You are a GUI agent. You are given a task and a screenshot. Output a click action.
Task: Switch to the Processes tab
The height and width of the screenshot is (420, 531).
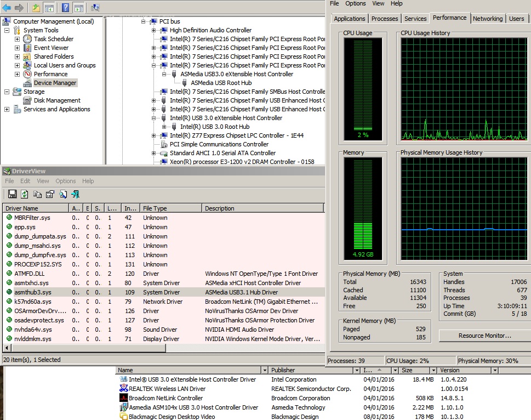(x=385, y=19)
